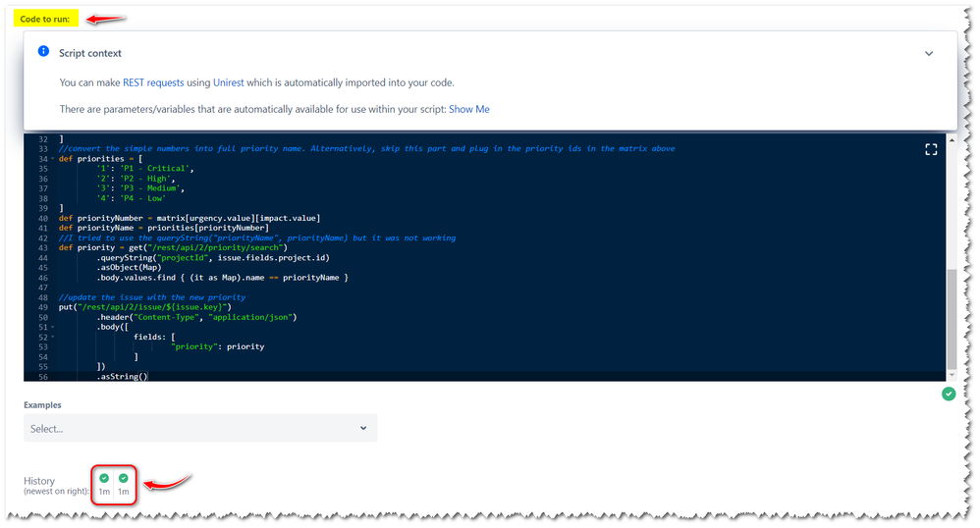Image resolution: width=980 pixels, height=528 pixels.
Task: Click the .asObject(Map) line
Action: 129,268
